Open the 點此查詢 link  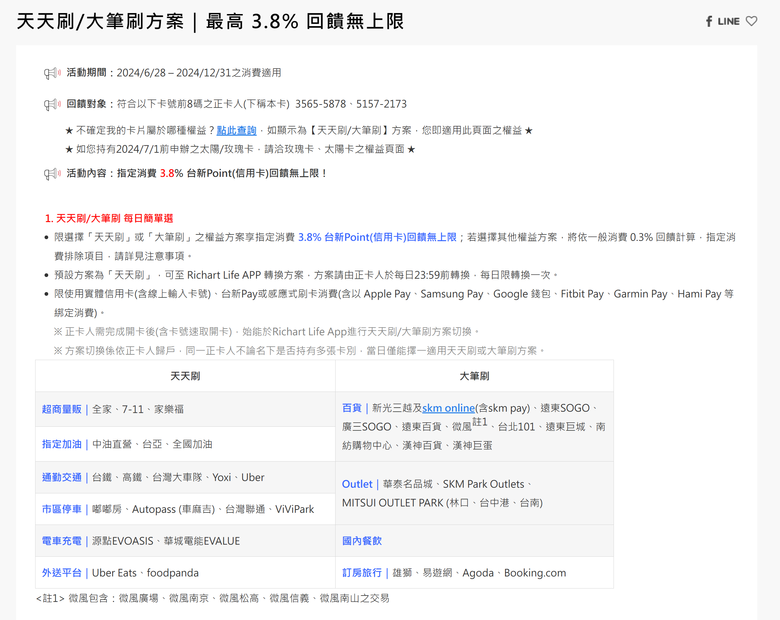tap(236, 130)
